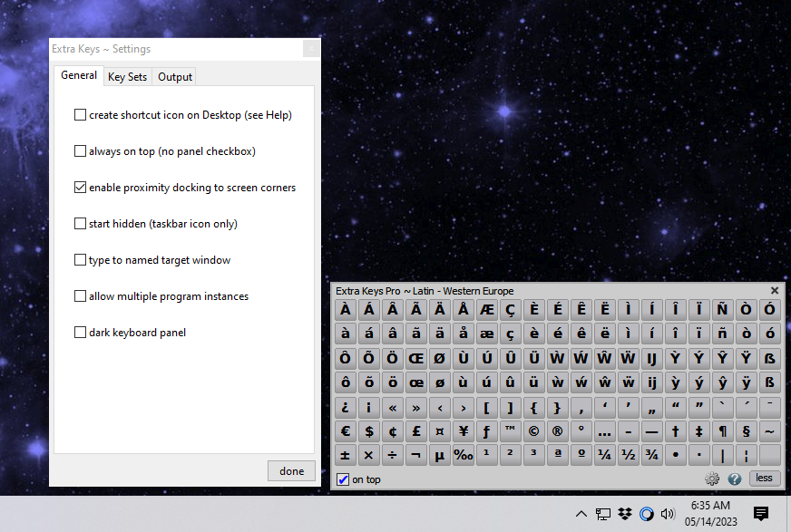Image resolution: width=791 pixels, height=532 pixels.
Task: Insert the micro (µ) symbol key
Action: tap(439, 456)
